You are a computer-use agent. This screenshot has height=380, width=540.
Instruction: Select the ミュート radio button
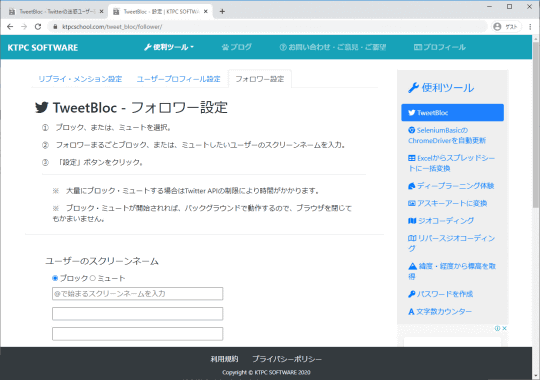pos(92,278)
